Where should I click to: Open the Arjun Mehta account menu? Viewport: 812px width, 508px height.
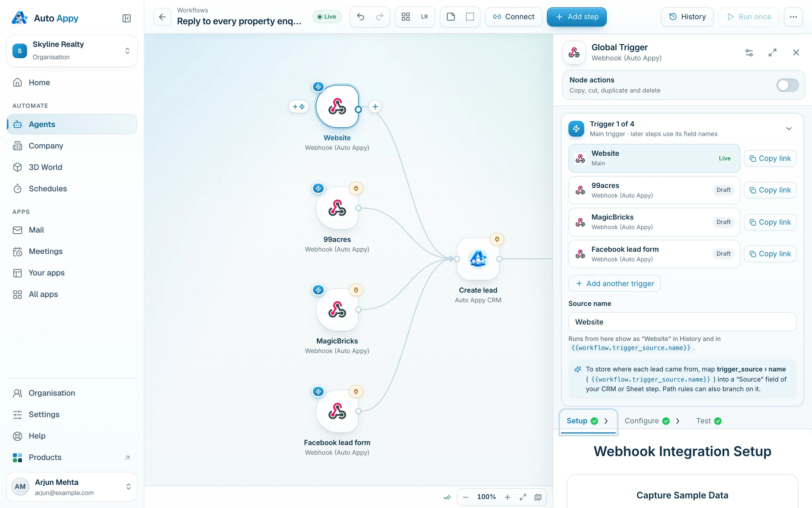click(x=72, y=487)
